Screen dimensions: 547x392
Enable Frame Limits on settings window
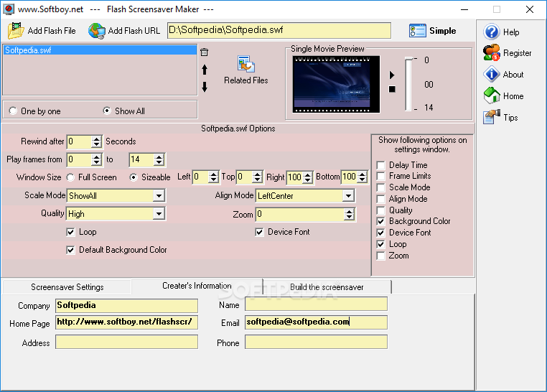click(381, 176)
